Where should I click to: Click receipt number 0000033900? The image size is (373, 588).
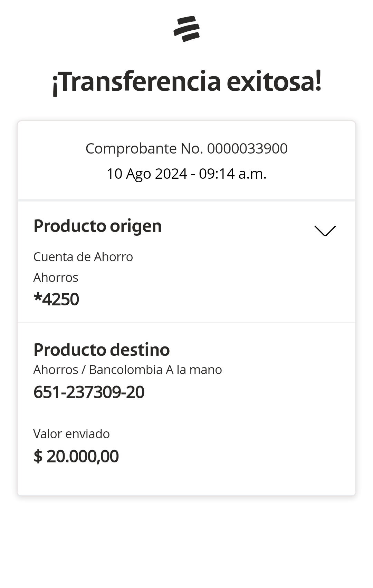[x=247, y=149]
